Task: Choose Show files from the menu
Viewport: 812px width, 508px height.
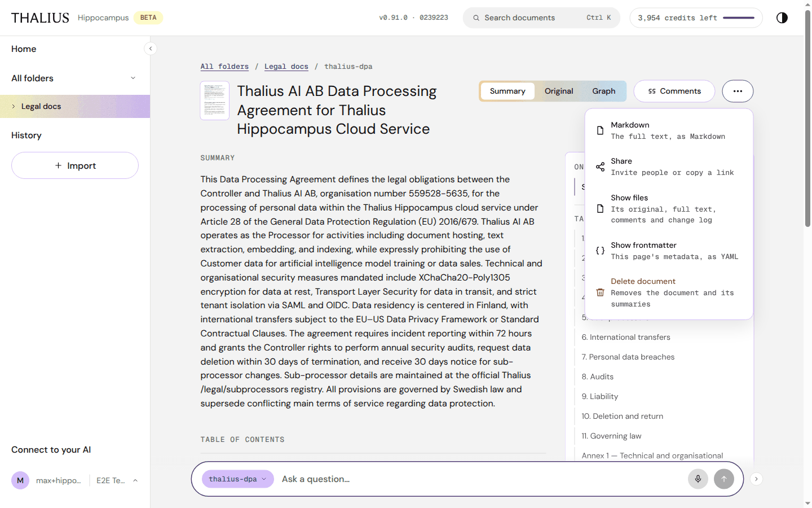Action: pos(669,209)
